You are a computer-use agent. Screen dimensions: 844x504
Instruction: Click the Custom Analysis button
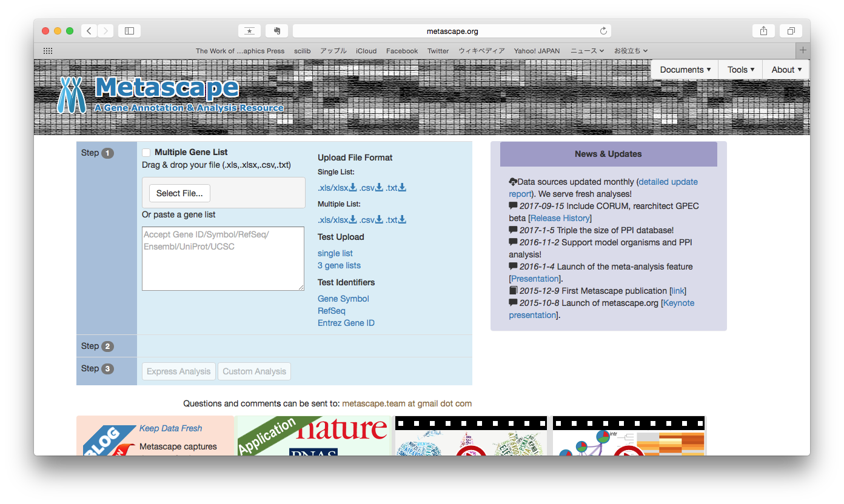(x=254, y=371)
